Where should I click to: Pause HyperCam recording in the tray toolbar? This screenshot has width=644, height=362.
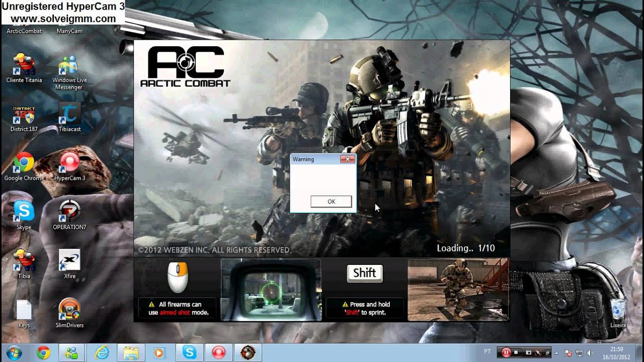[x=506, y=353]
